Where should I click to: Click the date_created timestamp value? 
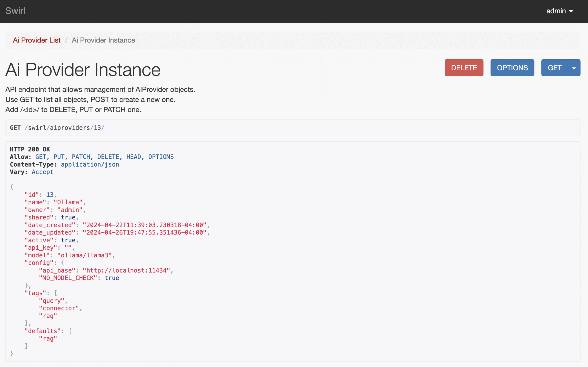[x=144, y=225]
